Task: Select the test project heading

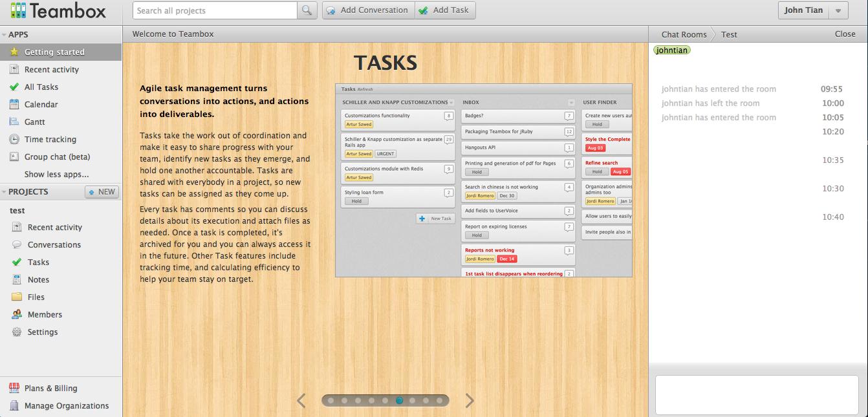Action: tap(17, 210)
